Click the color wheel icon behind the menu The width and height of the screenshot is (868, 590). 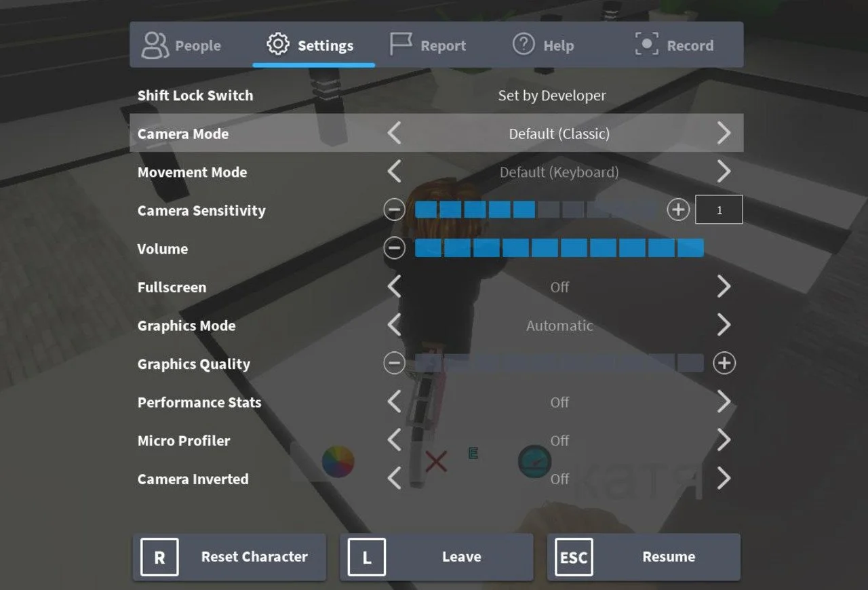[338, 462]
